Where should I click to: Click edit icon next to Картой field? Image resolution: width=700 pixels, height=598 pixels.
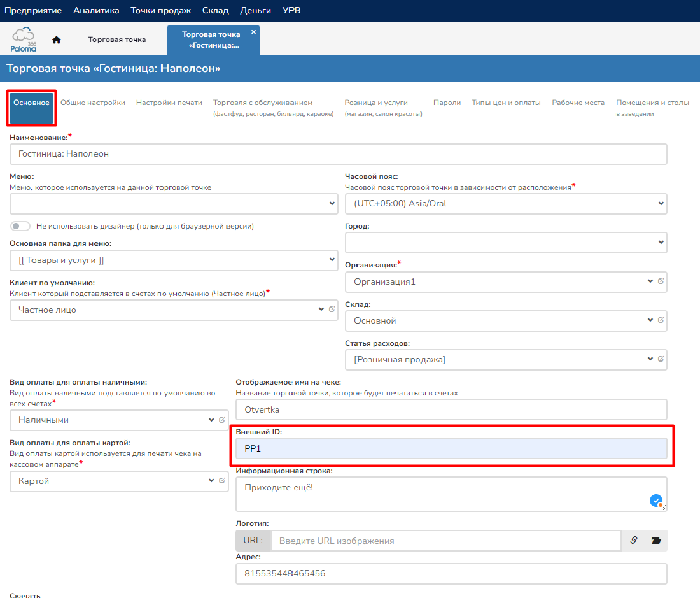pyautogui.click(x=222, y=481)
